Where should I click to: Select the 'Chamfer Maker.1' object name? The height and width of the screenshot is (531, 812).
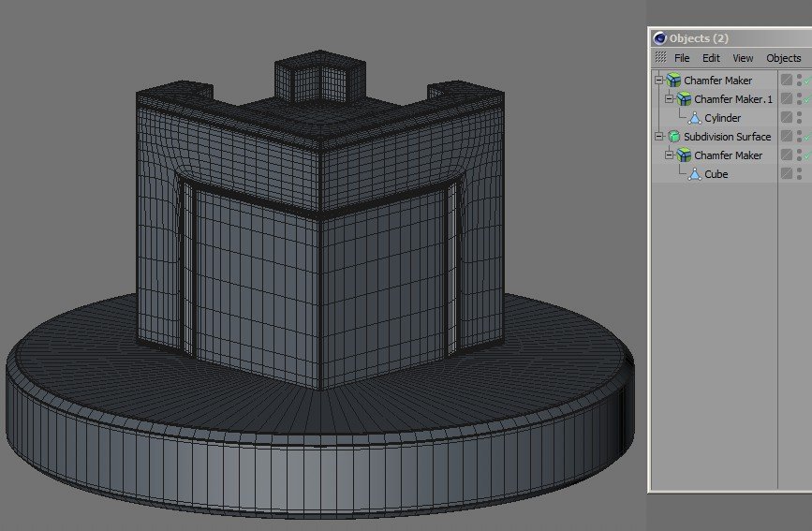coord(733,99)
